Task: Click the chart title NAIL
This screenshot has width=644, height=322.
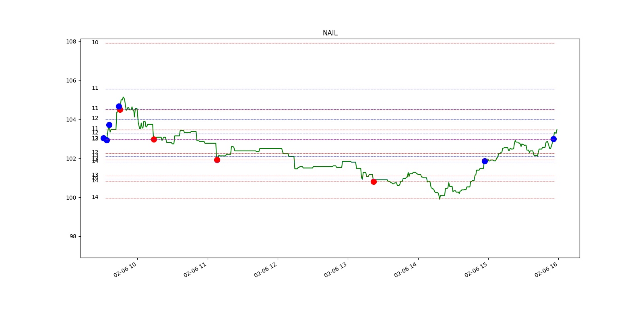Action: pos(330,33)
